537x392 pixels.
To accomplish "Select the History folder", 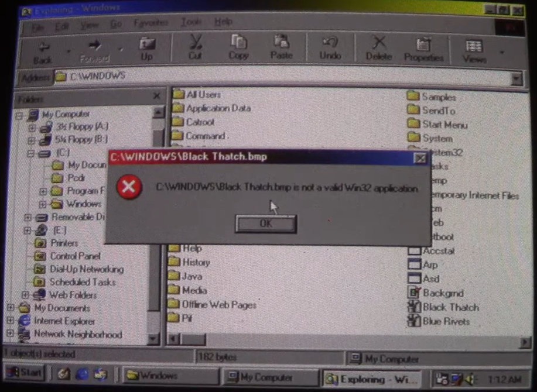I will [196, 262].
